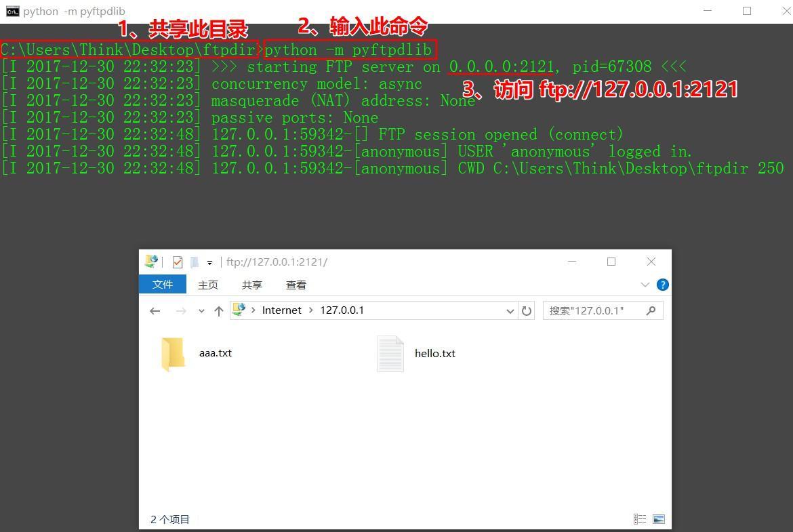Click the cmd icon in console title bar
The image size is (793, 532).
point(12,11)
